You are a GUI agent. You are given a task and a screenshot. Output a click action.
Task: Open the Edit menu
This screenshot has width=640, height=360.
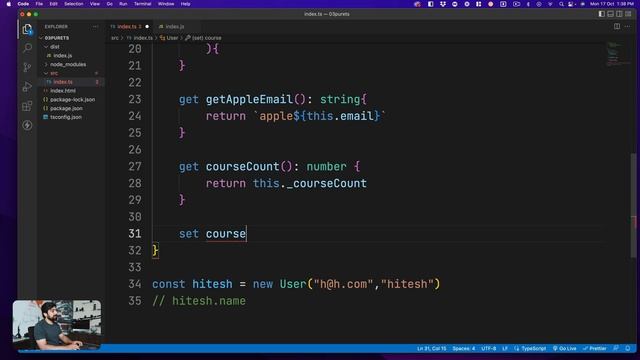[x=53, y=4]
